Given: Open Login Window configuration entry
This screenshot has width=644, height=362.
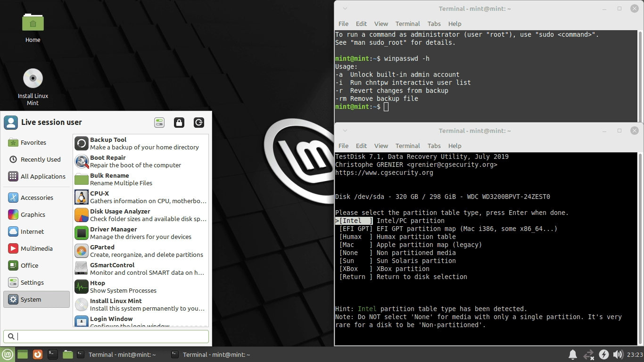Looking at the screenshot, I should [x=140, y=321].
